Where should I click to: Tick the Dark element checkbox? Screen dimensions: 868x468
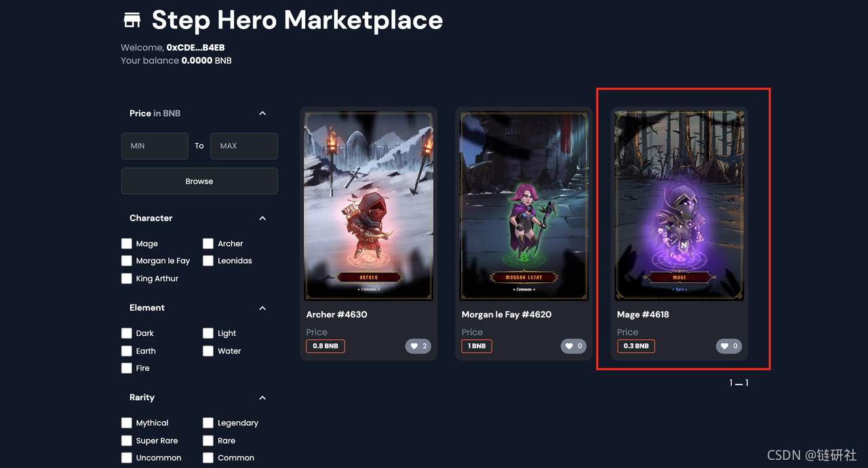[x=127, y=333]
